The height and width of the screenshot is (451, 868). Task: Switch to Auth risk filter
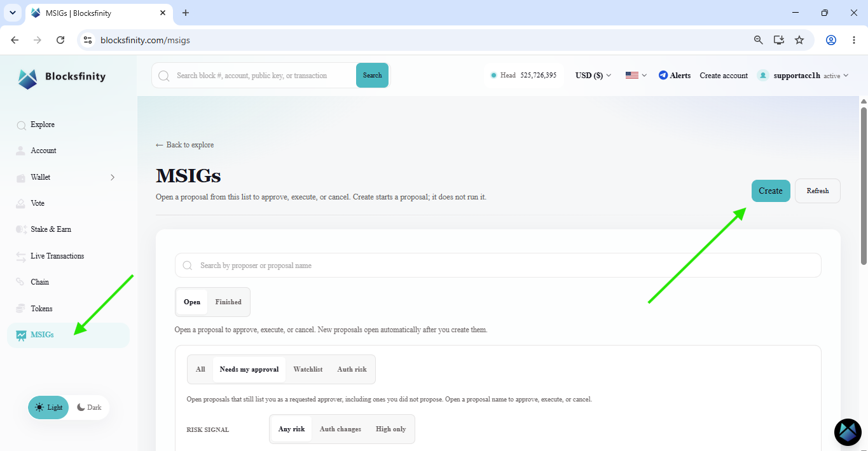tap(352, 369)
